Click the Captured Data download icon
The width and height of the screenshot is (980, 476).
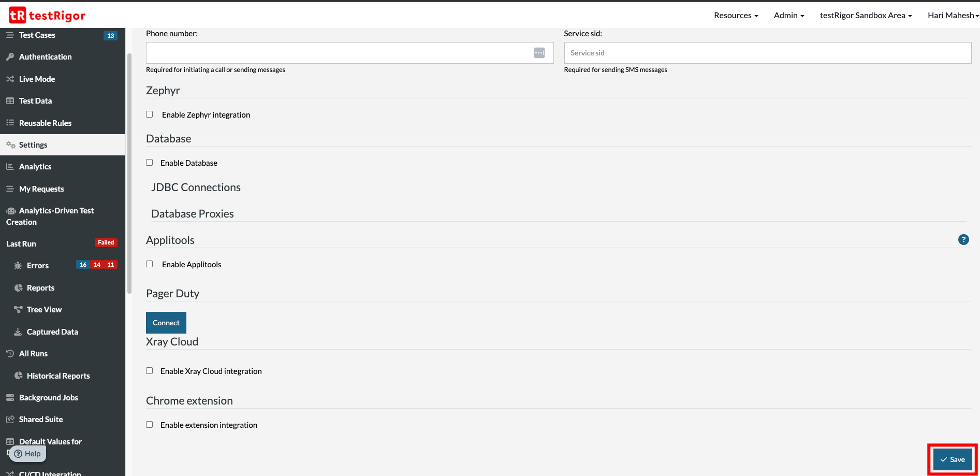pos(18,331)
